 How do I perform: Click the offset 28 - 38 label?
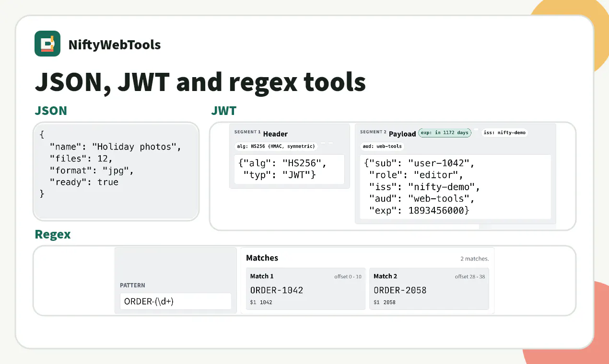click(470, 277)
